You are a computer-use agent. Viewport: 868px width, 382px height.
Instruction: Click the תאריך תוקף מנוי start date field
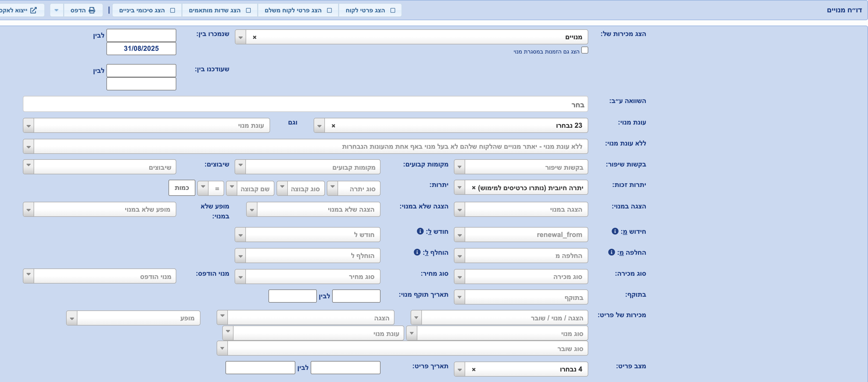click(x=356, y=296)
